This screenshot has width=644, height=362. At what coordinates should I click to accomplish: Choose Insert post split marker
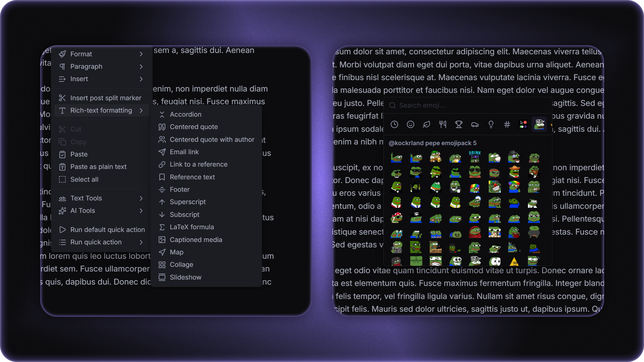tap(102, 98)
